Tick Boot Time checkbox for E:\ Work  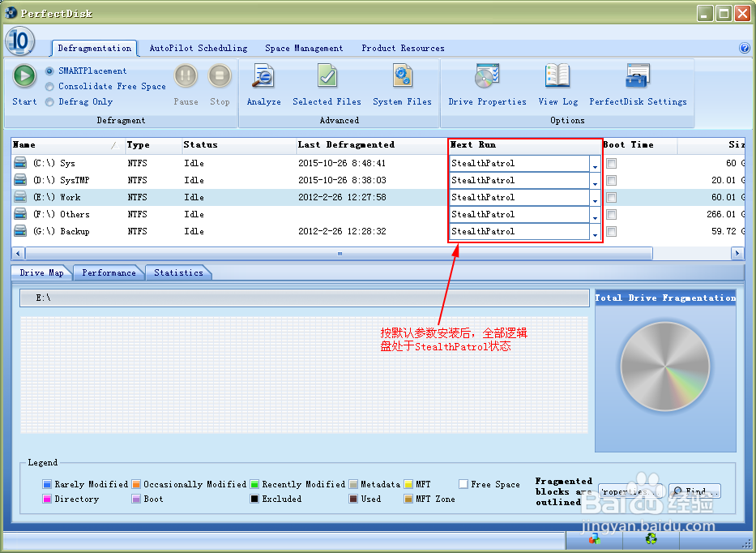pos(611,197)
